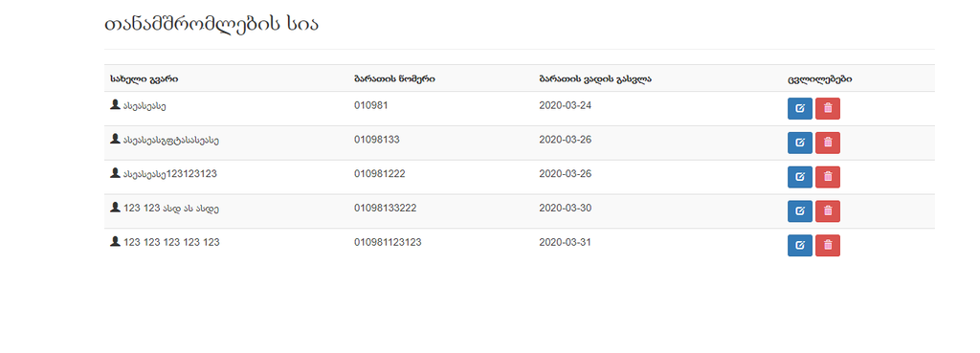This screenshot has width=980, height=353.
Task: Click card number 01098133222 cell
Action: 386,208
